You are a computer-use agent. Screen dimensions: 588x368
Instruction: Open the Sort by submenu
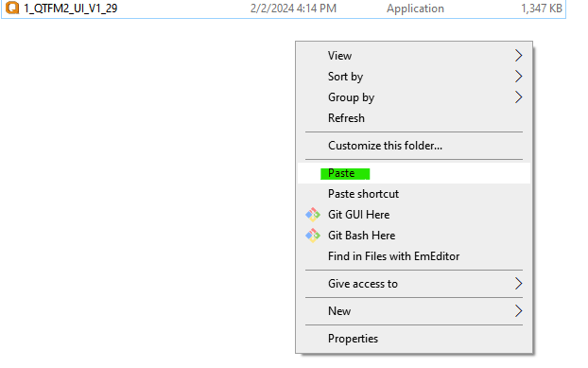(x=414, y=77)
